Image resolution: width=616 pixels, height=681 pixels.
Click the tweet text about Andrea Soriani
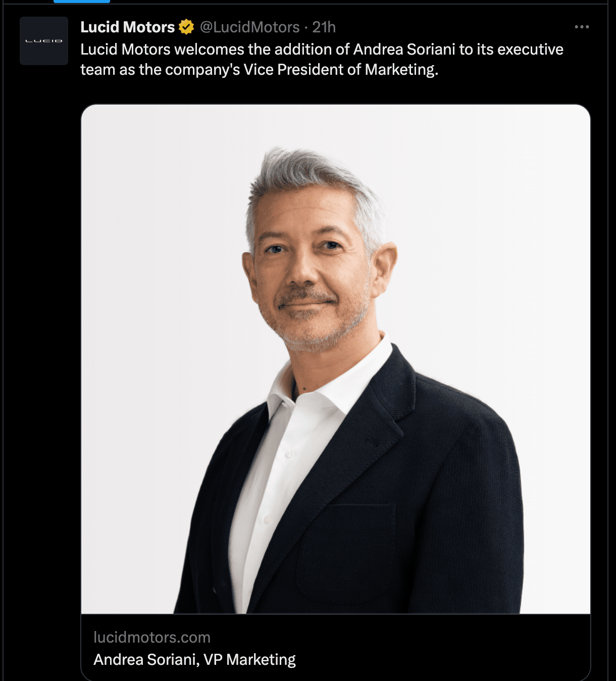(322, 59)
